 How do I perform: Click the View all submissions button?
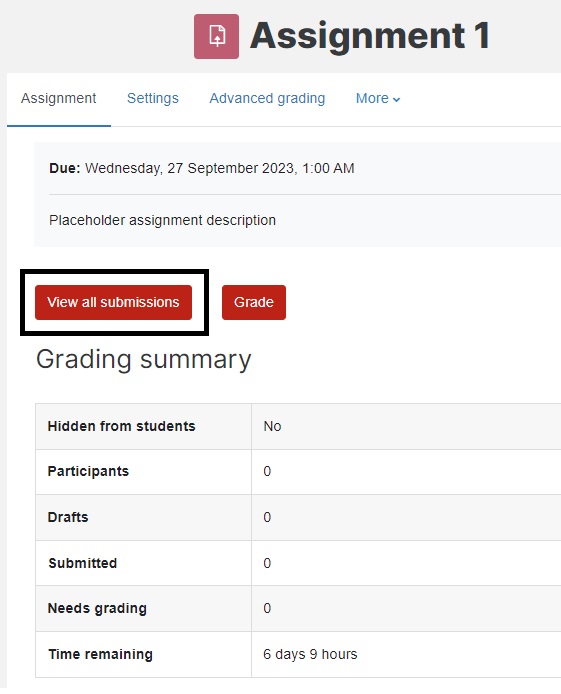coord(113,302)
